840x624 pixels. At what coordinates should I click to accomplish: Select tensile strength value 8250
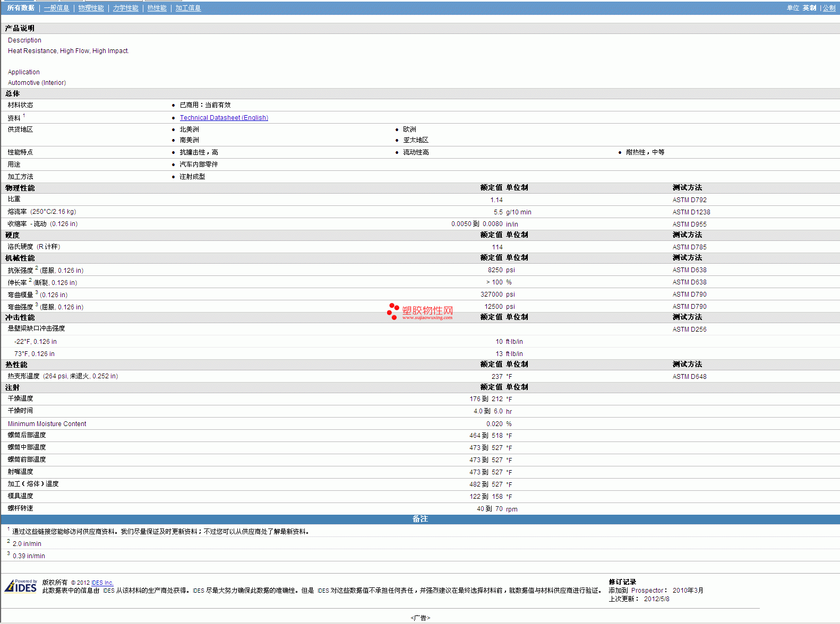click(x=495, y=270)
